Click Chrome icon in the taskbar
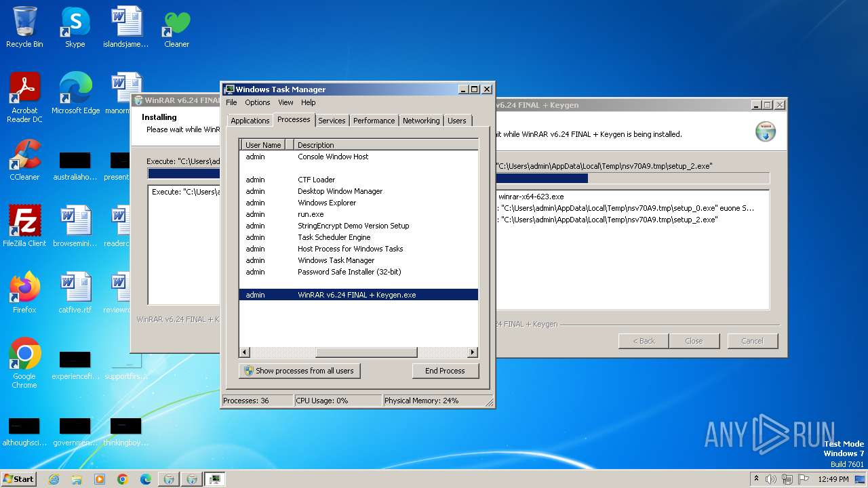This screenshot has width=868, height=488. [123, 479]
